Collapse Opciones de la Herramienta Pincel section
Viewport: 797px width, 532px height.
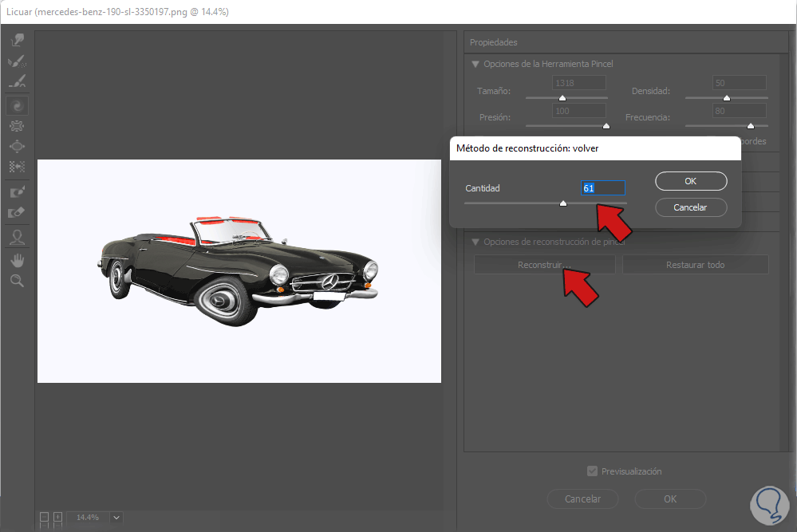(x=476, y=64)
